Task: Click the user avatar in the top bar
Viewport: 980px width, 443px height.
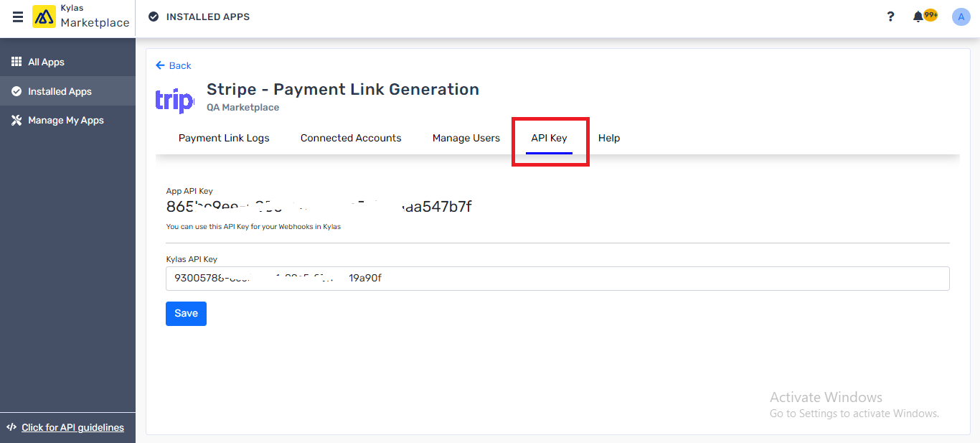Action: click(x=961, y=16)
